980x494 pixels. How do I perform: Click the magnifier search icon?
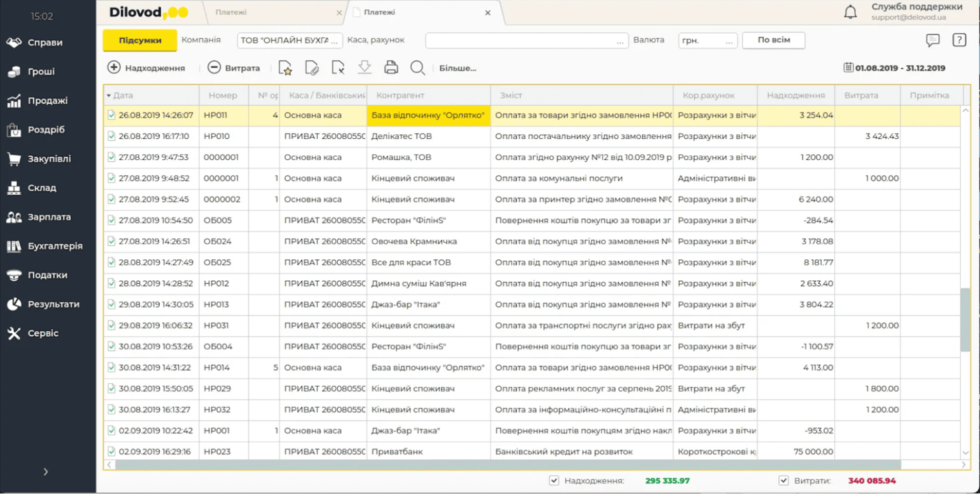point(417,68)
